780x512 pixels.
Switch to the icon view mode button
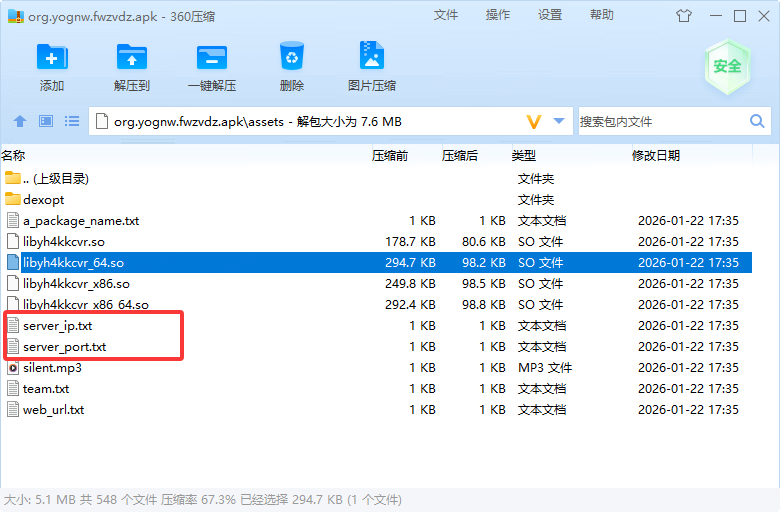[x=46, y=121]
